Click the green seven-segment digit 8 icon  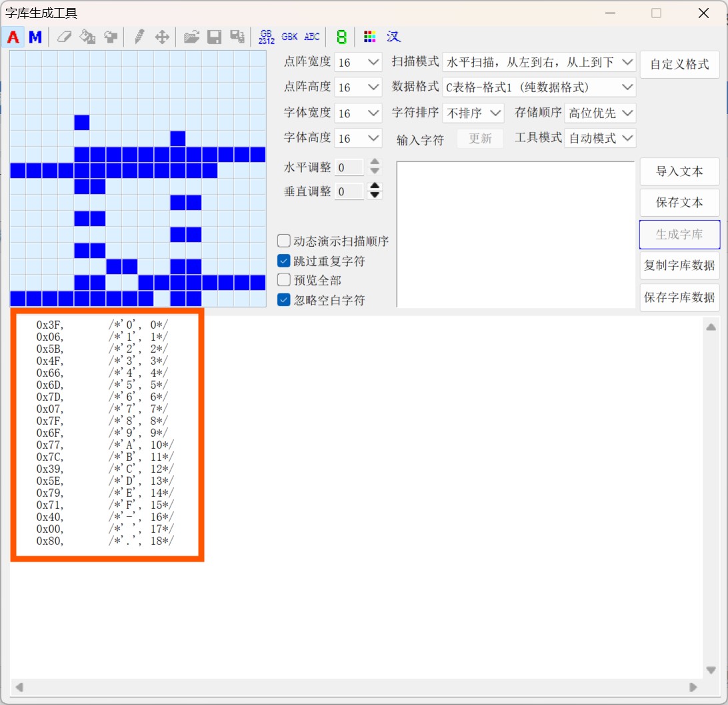[x=342, y=37]
